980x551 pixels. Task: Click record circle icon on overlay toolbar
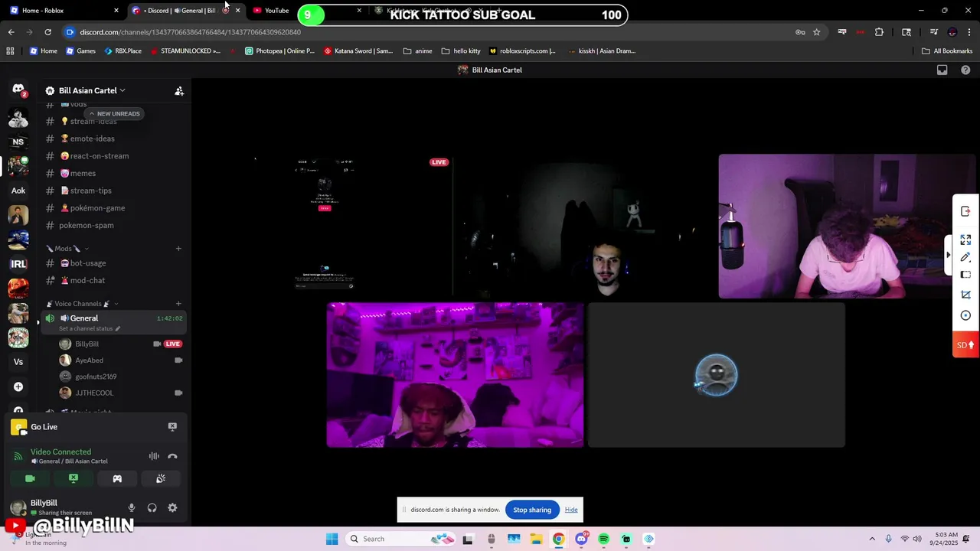(x=965, y=315)
